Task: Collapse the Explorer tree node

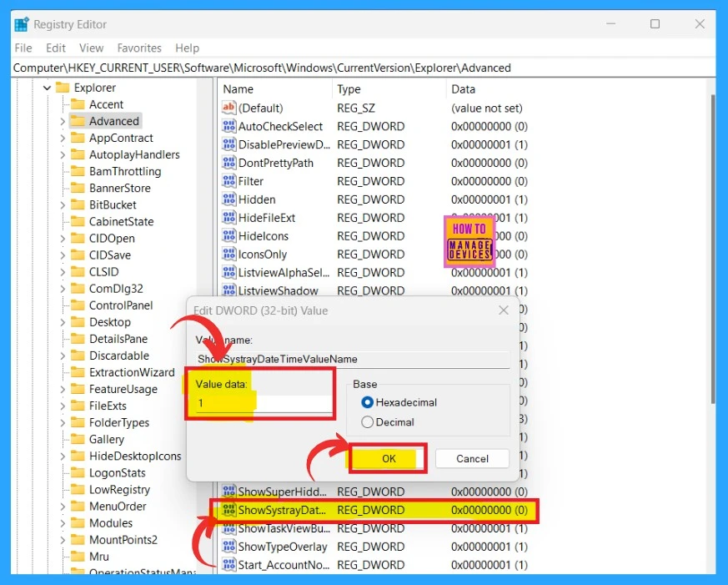Action: pyautogui.click(x=47, y=88)
